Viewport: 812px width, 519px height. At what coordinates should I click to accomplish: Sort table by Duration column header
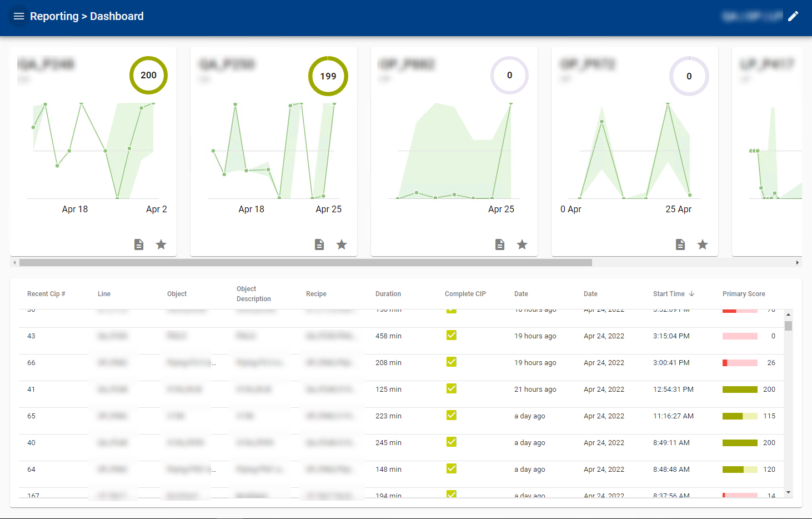(388, 294)
